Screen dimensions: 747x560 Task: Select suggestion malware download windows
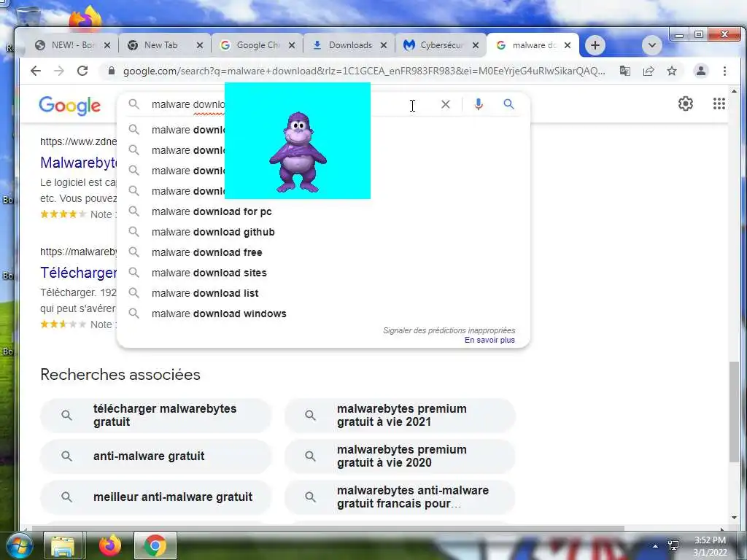coord(323,314)
